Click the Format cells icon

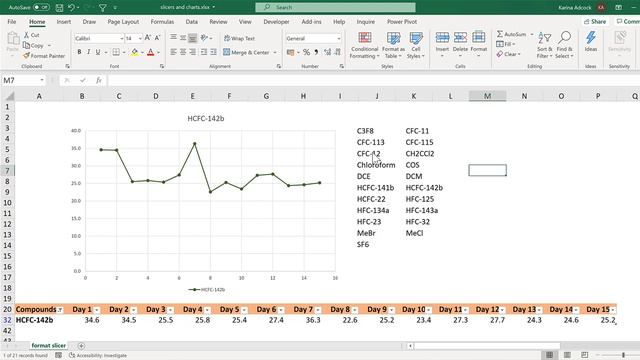[478, 38]
